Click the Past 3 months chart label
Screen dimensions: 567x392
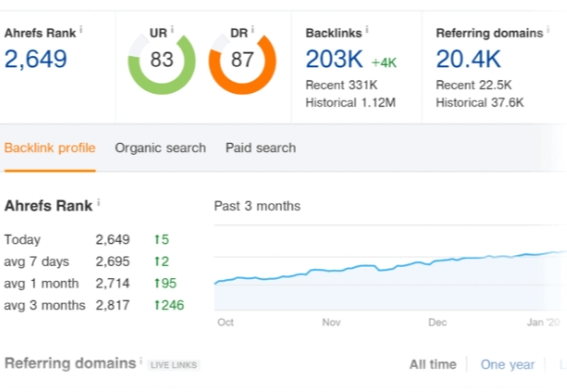[257, 206]
